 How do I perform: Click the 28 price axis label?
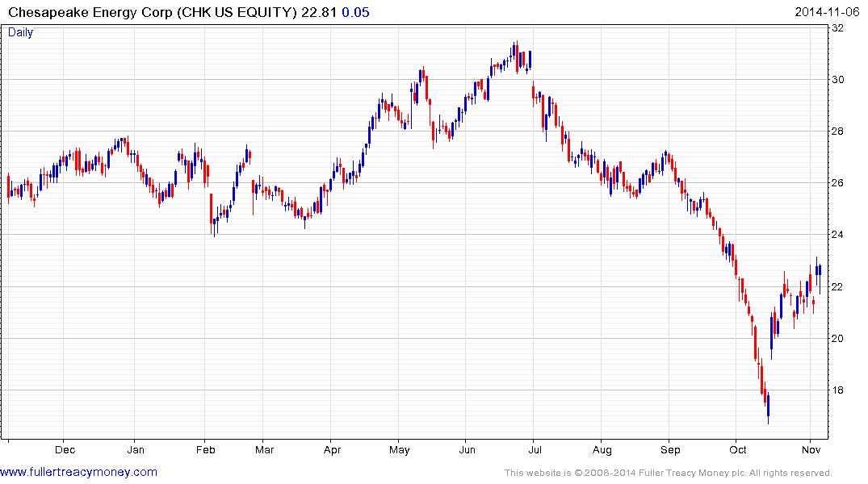[x=838, y=131]
